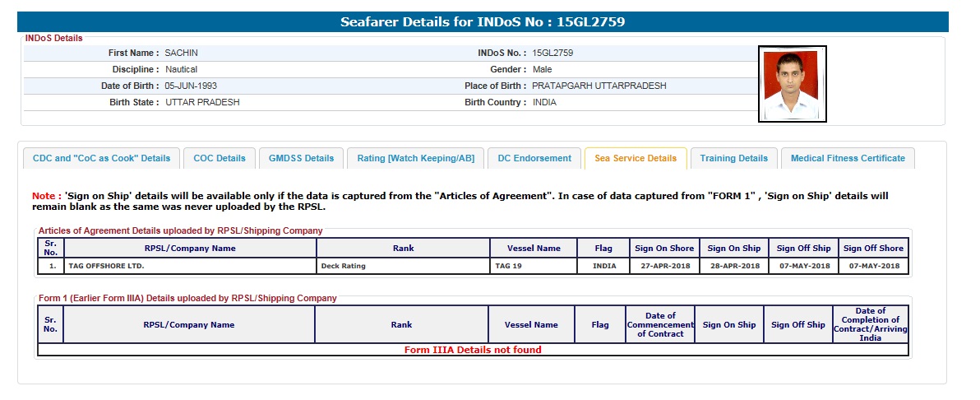Click the seafarer's passport photo
The image size is (980, 400).
click(792, 84)
